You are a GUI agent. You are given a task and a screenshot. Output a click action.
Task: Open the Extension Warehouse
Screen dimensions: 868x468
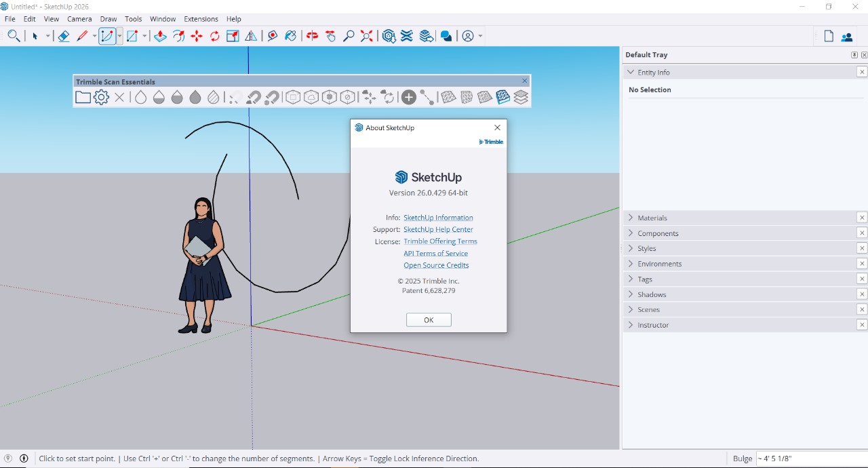click(407, 36)
